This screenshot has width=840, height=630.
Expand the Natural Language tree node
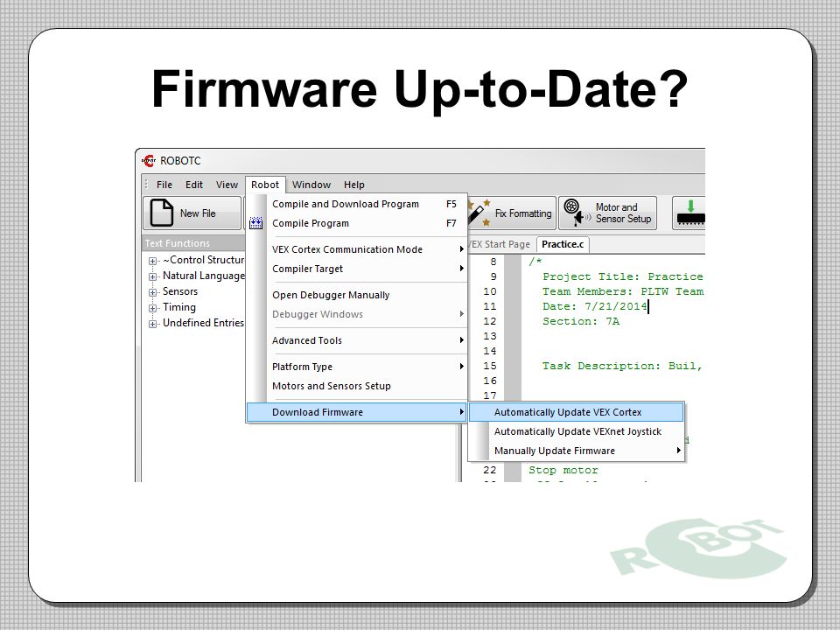[152, 276]
